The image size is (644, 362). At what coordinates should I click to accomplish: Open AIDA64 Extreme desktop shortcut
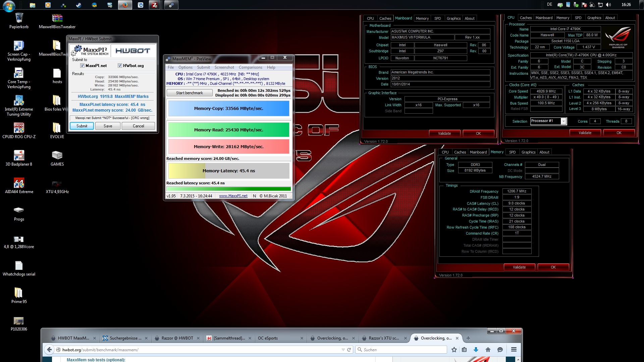click(x=19, y=186)
